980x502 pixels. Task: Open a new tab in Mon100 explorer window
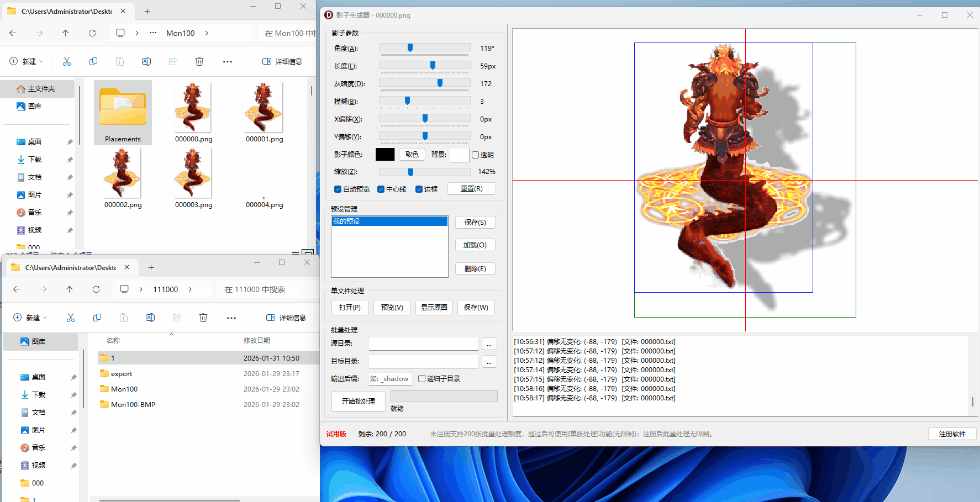coord(147,11)
